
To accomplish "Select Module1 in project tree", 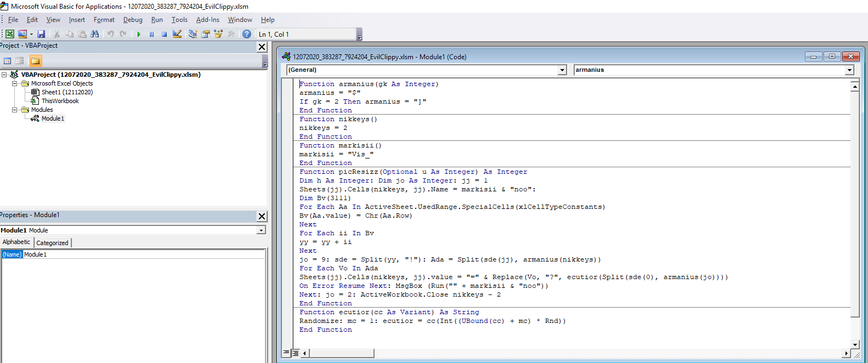I will tap(53, 118).
